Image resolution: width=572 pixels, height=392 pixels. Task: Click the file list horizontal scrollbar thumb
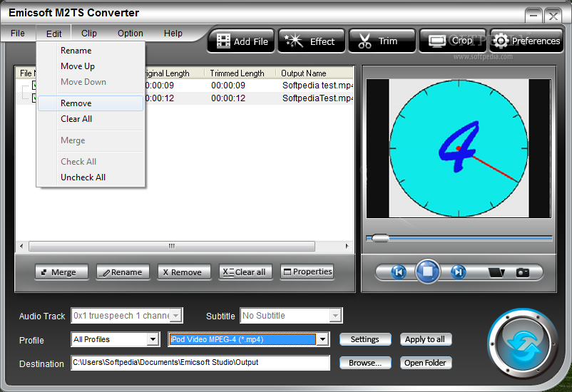pyautogui.click(x=172, y=246)
